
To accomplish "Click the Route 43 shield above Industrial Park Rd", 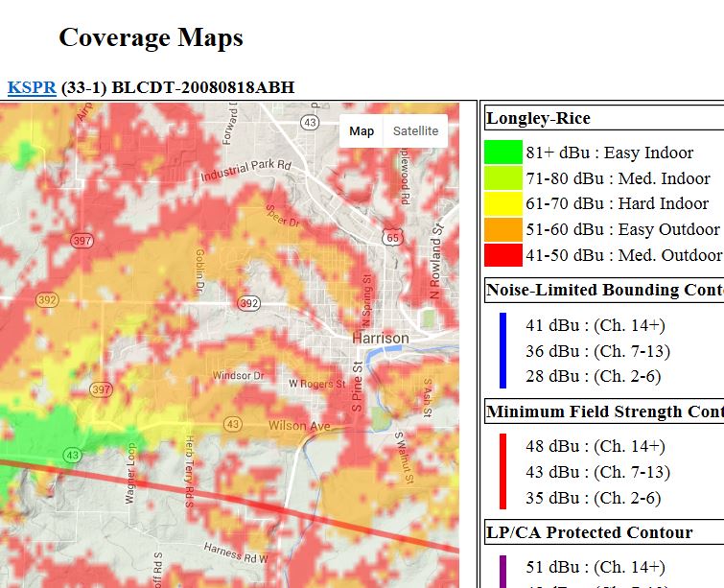I will pos(309,123).
